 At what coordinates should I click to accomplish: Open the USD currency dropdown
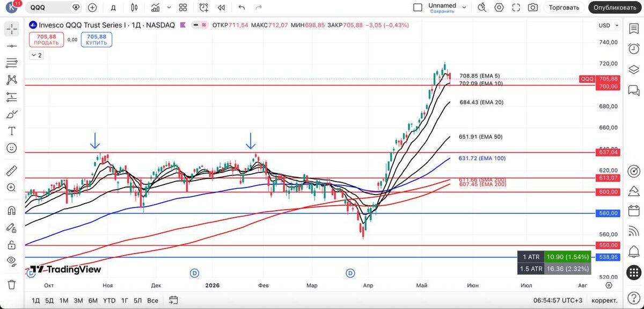click(609, 25)
